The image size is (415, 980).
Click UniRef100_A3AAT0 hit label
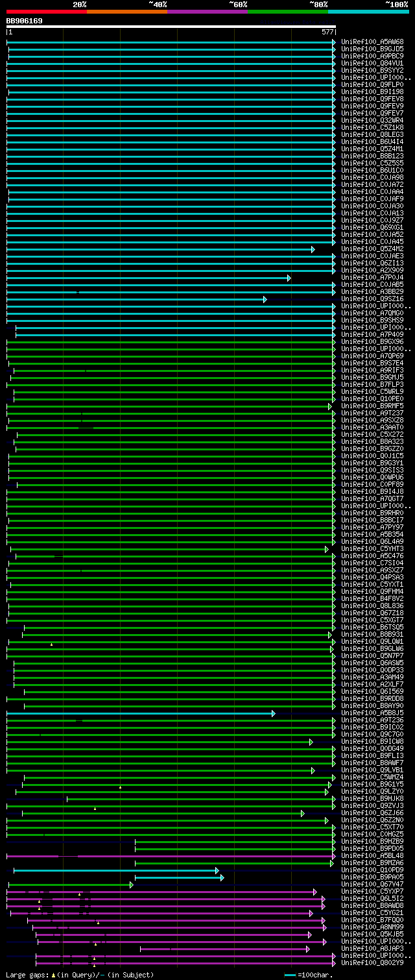point(372,427)
